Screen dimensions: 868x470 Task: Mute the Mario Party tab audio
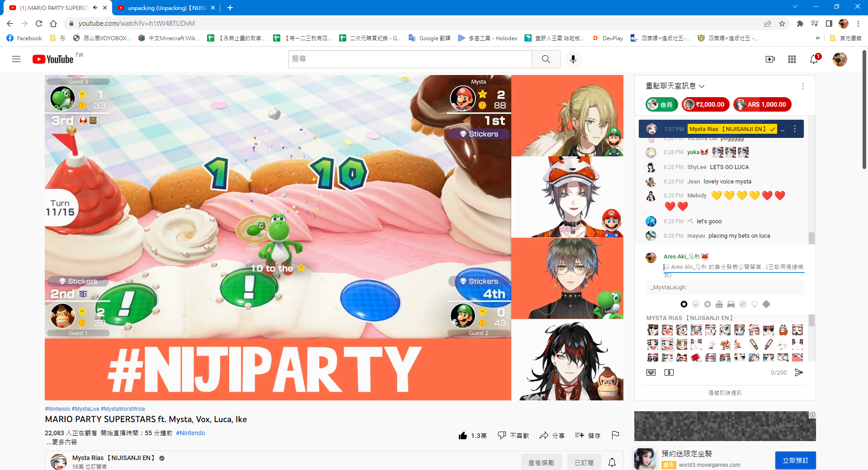(95, 8)
